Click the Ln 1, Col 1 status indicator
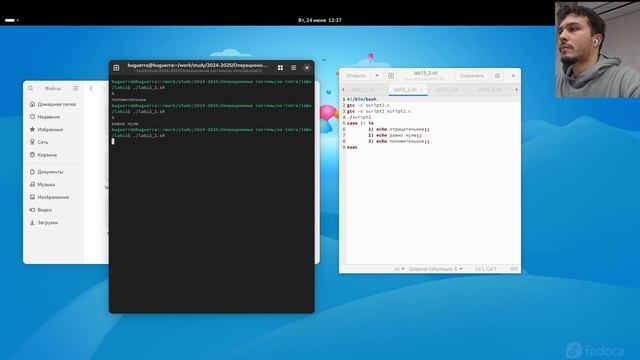Screen dimensions: 640x360 485,269
